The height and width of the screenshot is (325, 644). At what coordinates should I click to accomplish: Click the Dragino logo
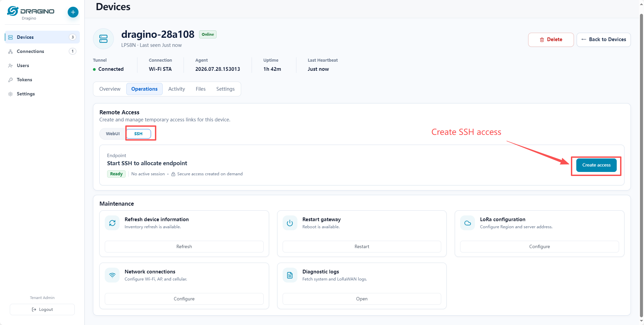pos(31,11)
